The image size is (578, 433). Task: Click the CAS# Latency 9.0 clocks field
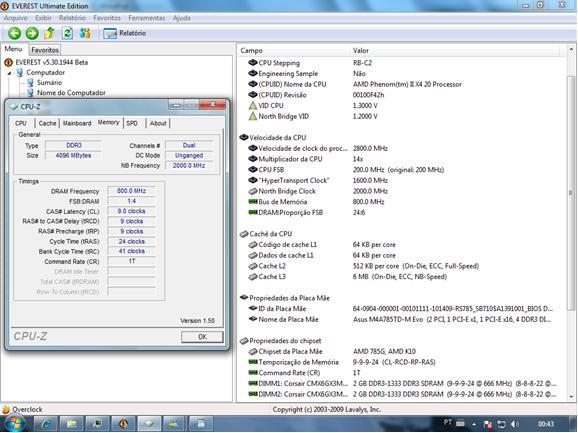[132, 211]
